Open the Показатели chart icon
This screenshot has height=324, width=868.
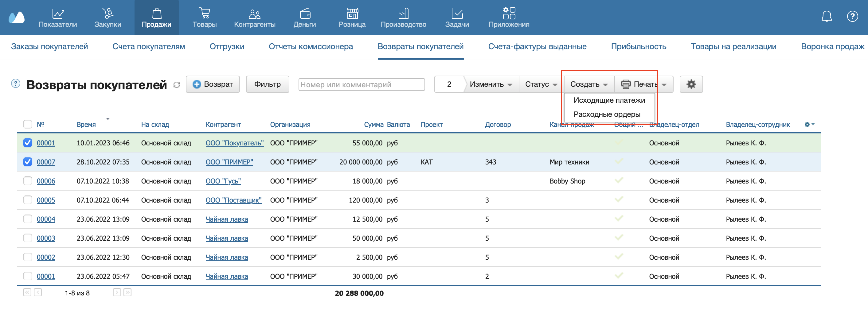pos(58,14)
